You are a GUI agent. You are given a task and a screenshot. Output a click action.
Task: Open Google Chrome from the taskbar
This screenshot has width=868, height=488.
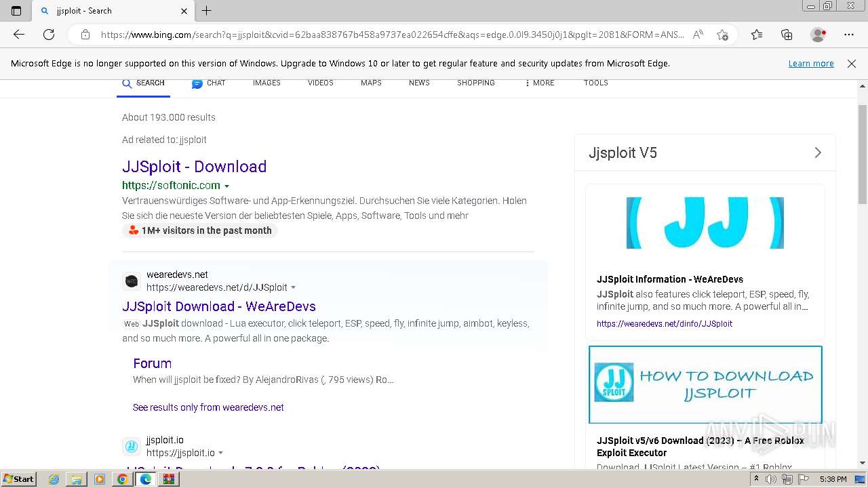tap(122, 479)
